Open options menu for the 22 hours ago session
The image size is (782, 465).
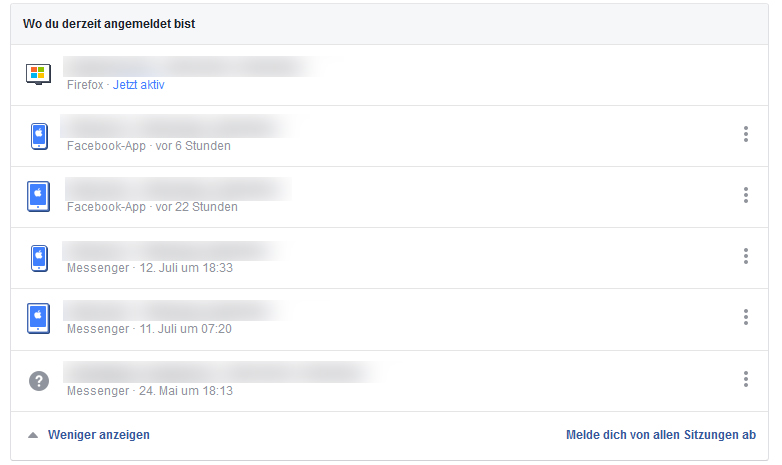pyautogui.click(x=746, y=195)
